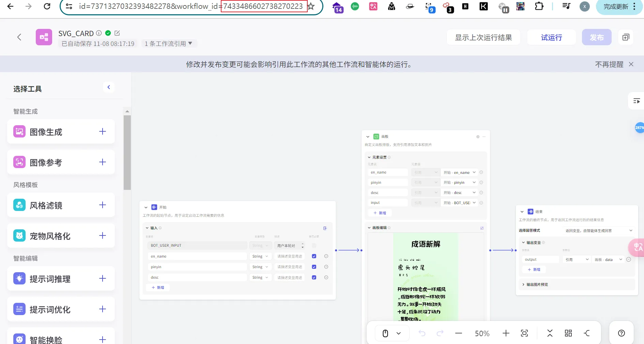Click the output parameter name field
The height and width of the screenshot is (344, 644).
click(x=541, y=259)
